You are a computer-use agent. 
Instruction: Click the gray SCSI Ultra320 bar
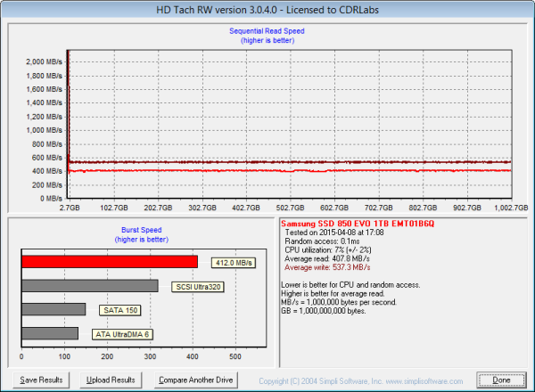89,286
